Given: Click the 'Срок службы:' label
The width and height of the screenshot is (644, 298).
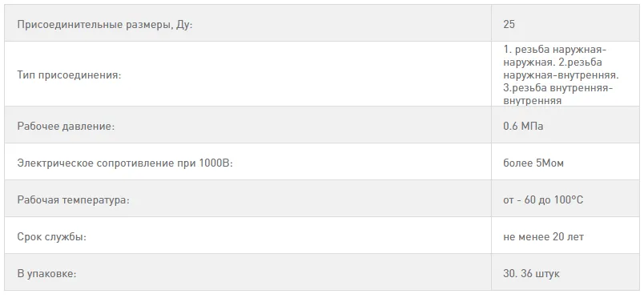Looking at the screenshot, I should coord(52,237).
